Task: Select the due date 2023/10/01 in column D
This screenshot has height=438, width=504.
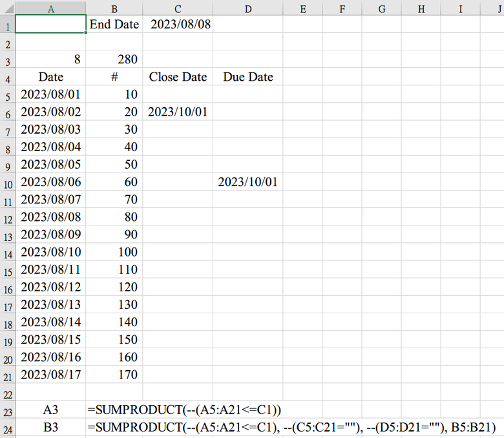Action: point(248,182)
